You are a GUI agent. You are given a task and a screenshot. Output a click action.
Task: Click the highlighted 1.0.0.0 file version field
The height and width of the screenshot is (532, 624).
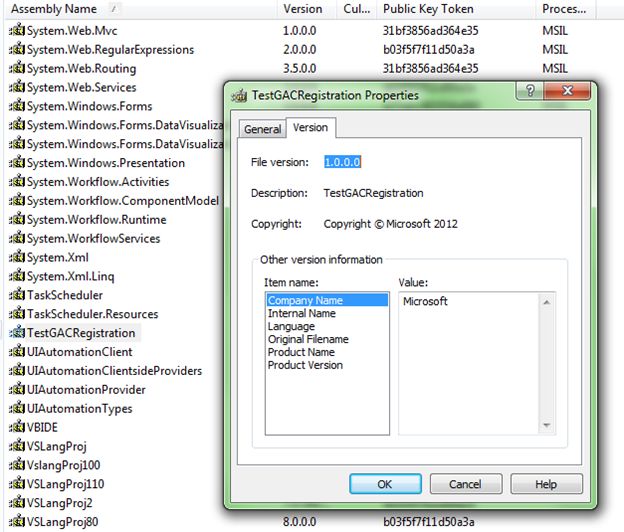343,162
